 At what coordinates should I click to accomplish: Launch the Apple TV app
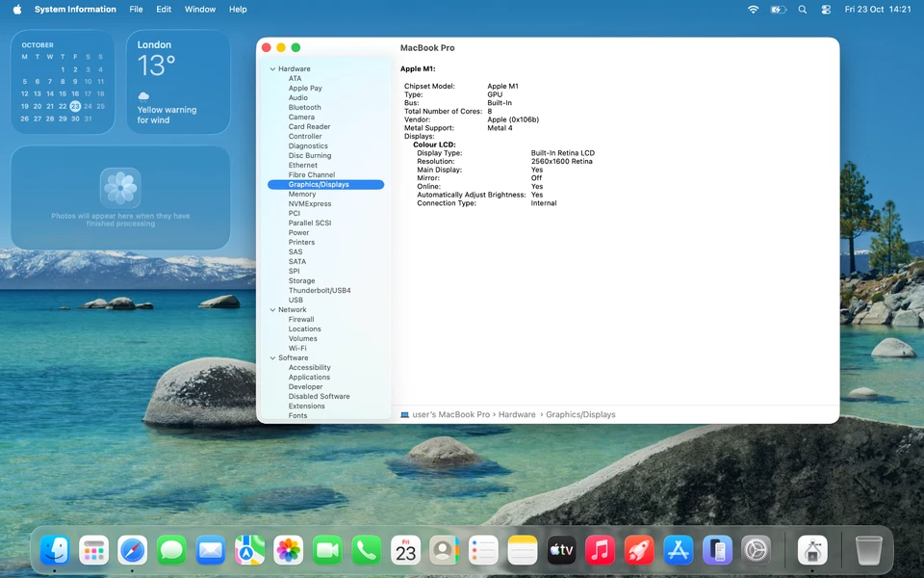click(x=561, y=550)
